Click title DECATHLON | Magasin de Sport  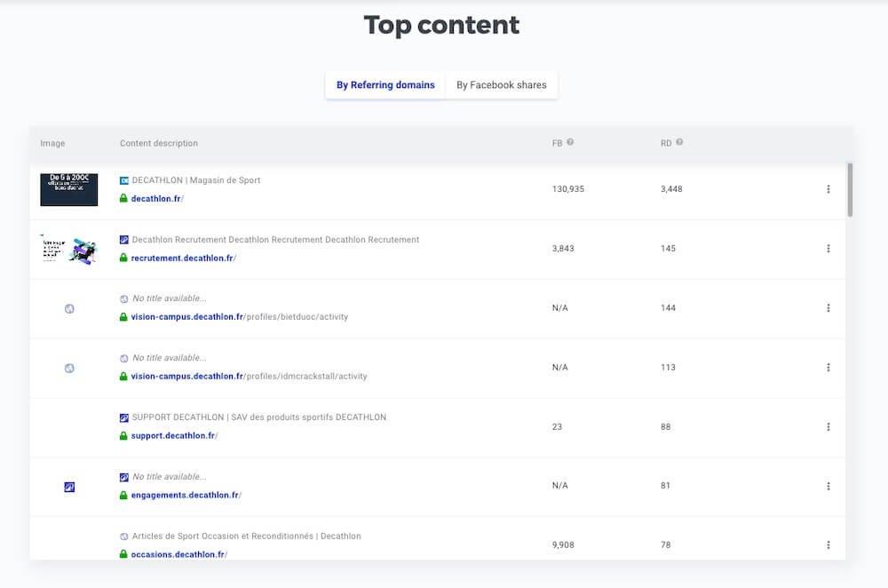click(x=196, y=180)
